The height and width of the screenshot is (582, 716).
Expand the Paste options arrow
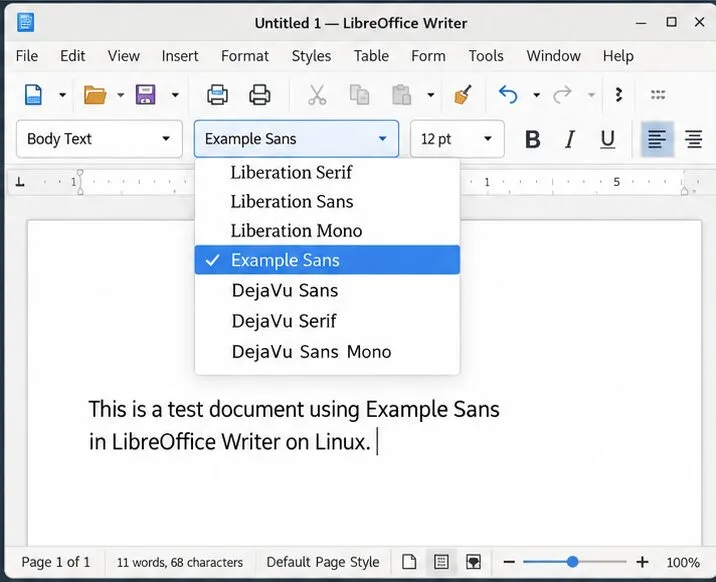coord(431,95)
